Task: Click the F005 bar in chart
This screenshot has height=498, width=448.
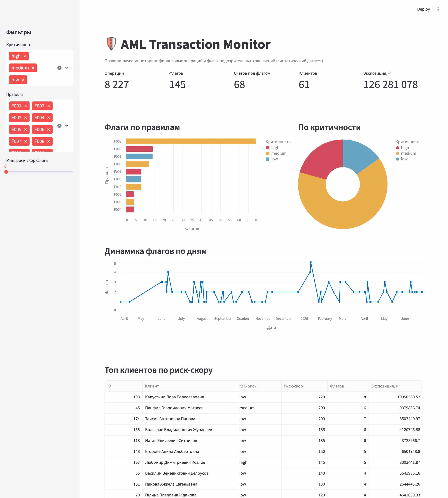Action: [x=139, y=149]
